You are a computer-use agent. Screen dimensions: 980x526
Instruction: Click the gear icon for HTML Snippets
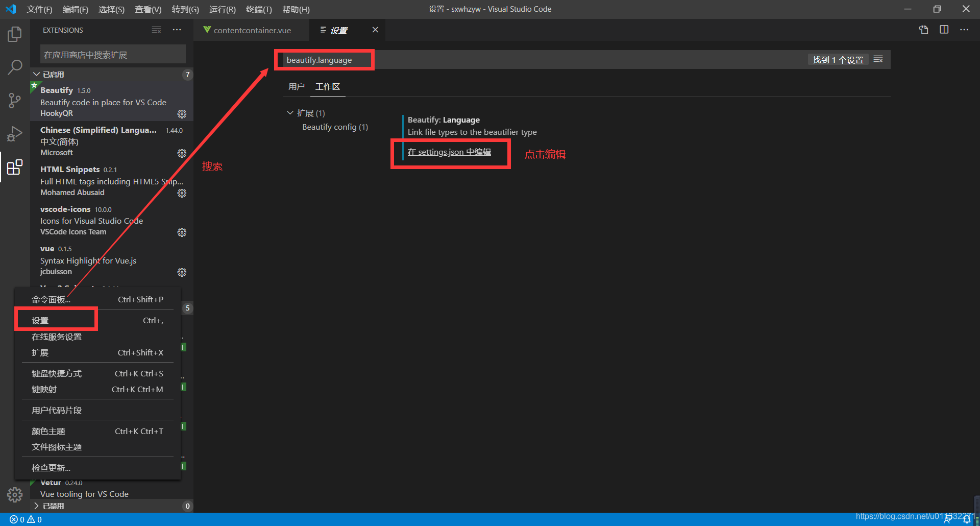click(x=182, y=193)
